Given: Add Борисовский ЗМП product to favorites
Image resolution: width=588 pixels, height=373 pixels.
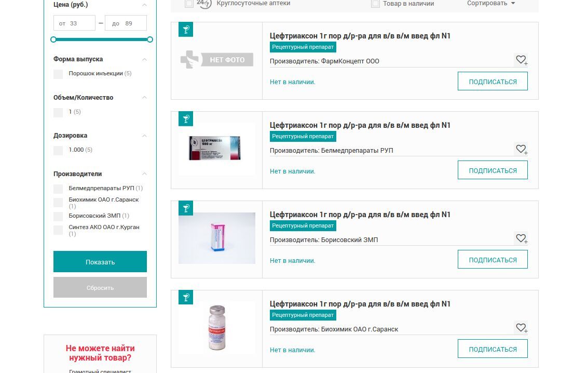Looking at the screenshot, I should (521, 238).
